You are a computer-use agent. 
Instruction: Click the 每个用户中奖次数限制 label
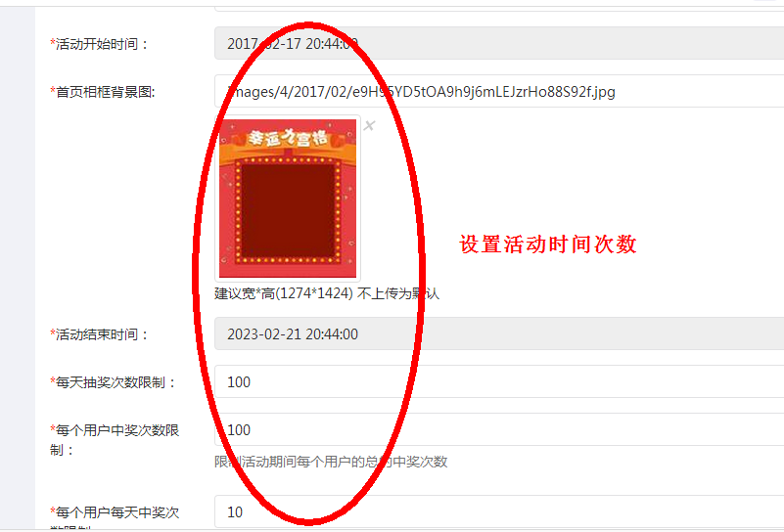tap(115, 440)
